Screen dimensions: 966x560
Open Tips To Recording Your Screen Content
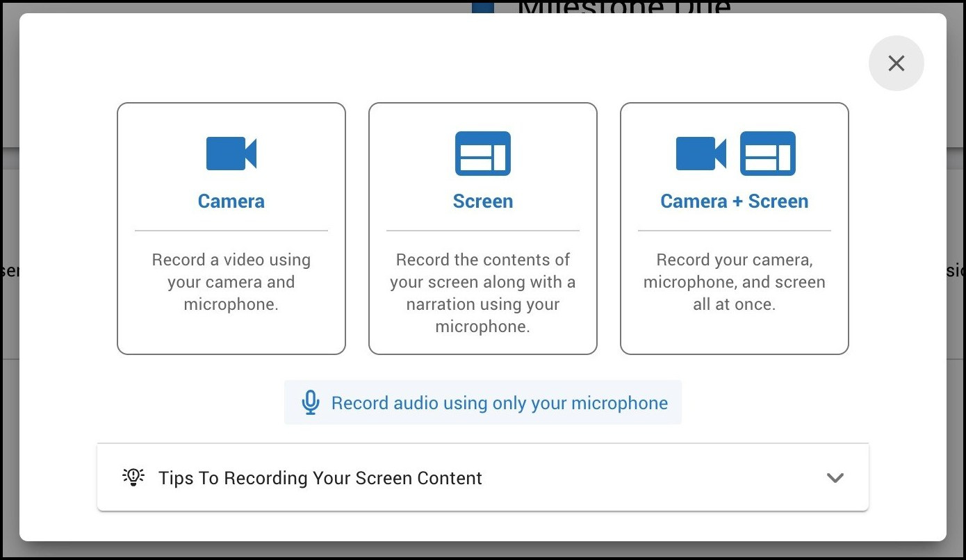pyautogui.click(x=320, y=478)
